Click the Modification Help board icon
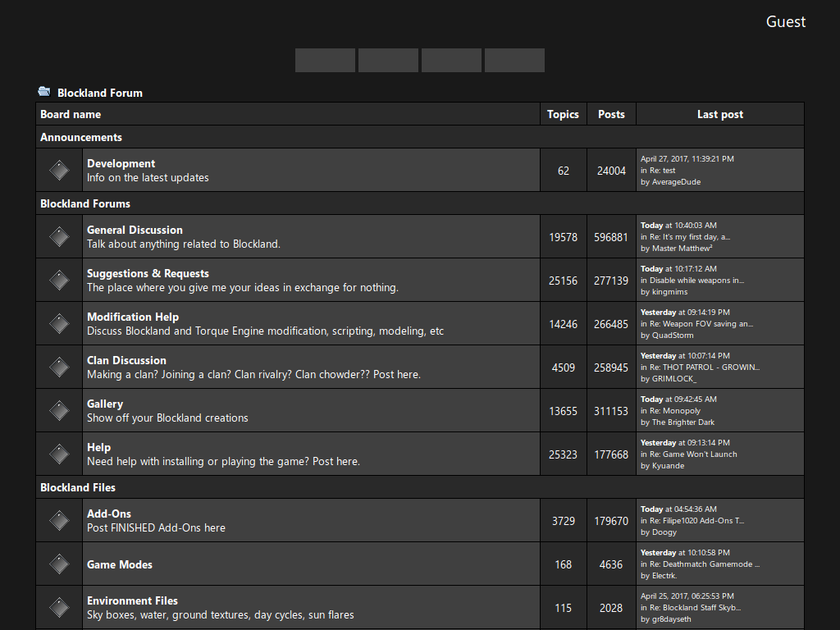This screenshot has height=630, width=840. [59, 323]
